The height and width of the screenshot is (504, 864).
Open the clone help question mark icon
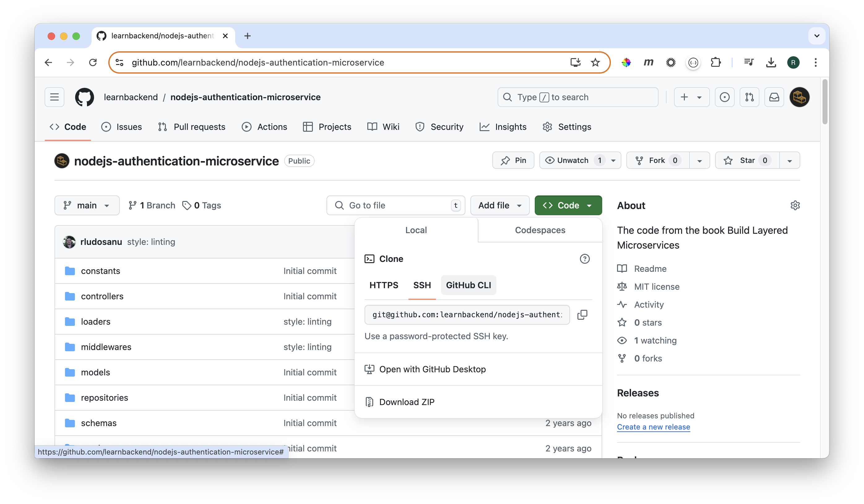[585, 259]
